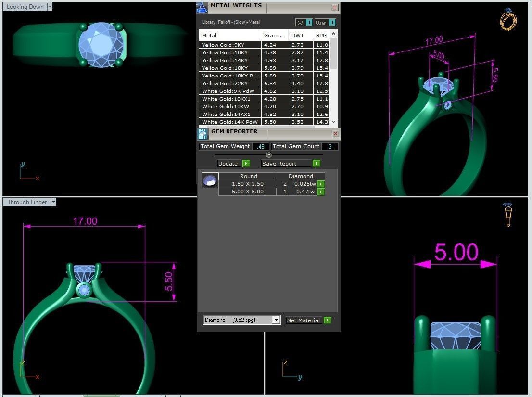The image size is (532, 397).
Task: Click the green arrow beside Update
Action: pos(246,164)
